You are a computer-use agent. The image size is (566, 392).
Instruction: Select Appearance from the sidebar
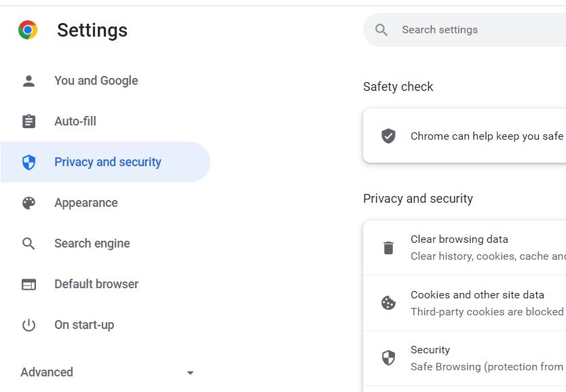point(86,202)
